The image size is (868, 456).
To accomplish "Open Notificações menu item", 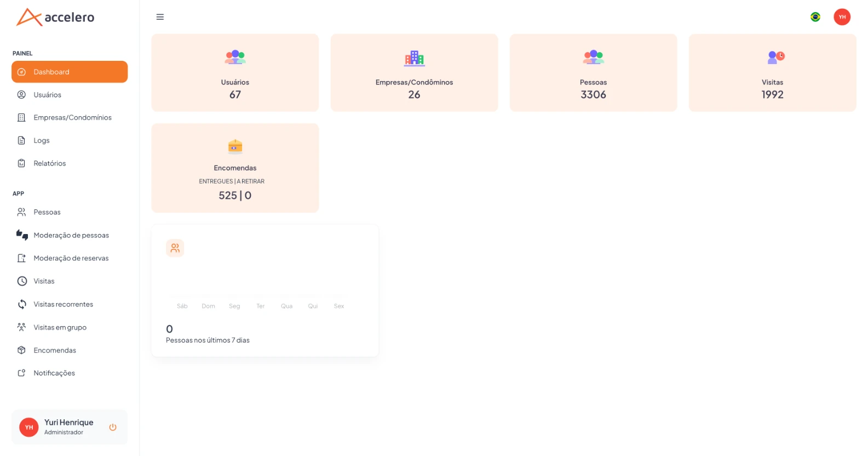I will click(x=70, y=373).
